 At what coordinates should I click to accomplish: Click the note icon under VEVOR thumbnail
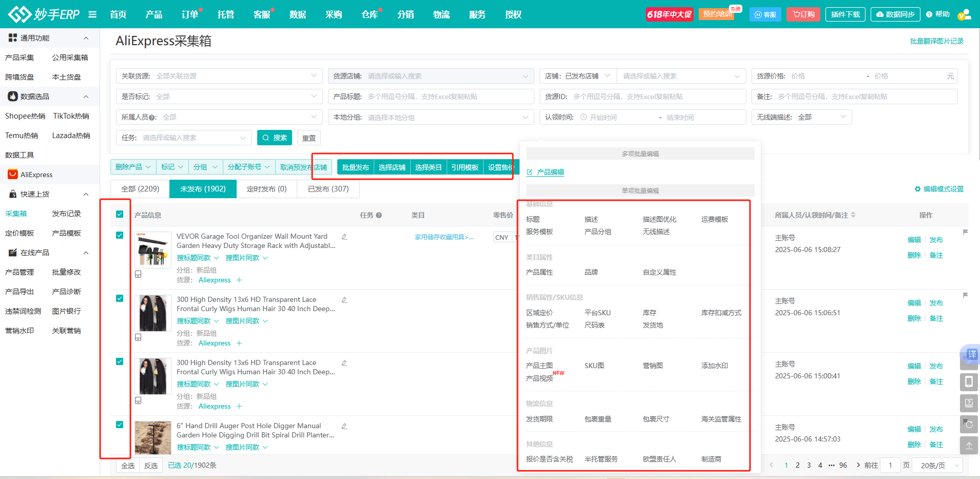pyautogui.click(x=138, y=274)
